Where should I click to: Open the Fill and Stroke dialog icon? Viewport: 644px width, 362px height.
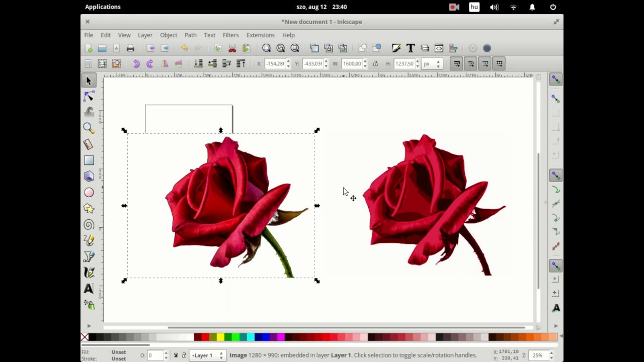[396, 48]
